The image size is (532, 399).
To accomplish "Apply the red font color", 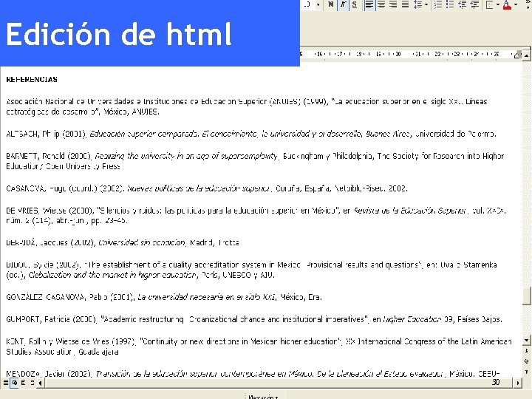I will (507, 4).
